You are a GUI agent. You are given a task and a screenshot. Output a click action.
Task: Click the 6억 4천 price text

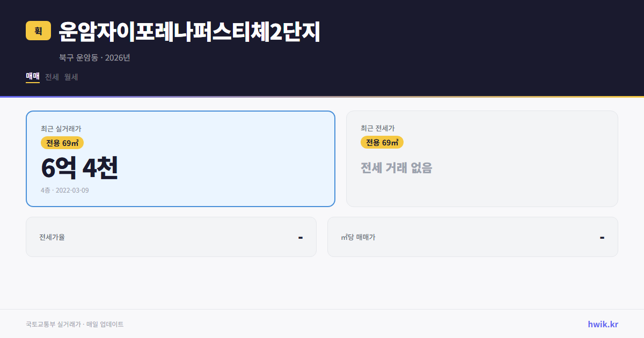tap(79, 168)
